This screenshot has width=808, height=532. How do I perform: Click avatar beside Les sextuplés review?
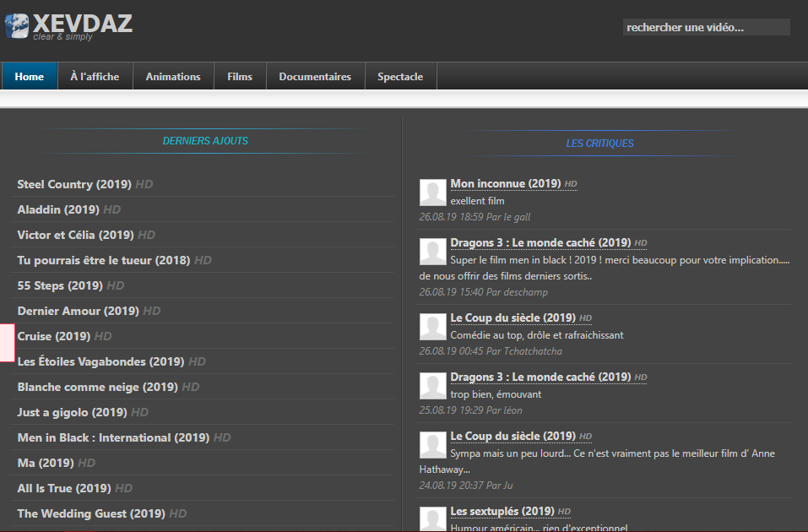coord(433,519)
